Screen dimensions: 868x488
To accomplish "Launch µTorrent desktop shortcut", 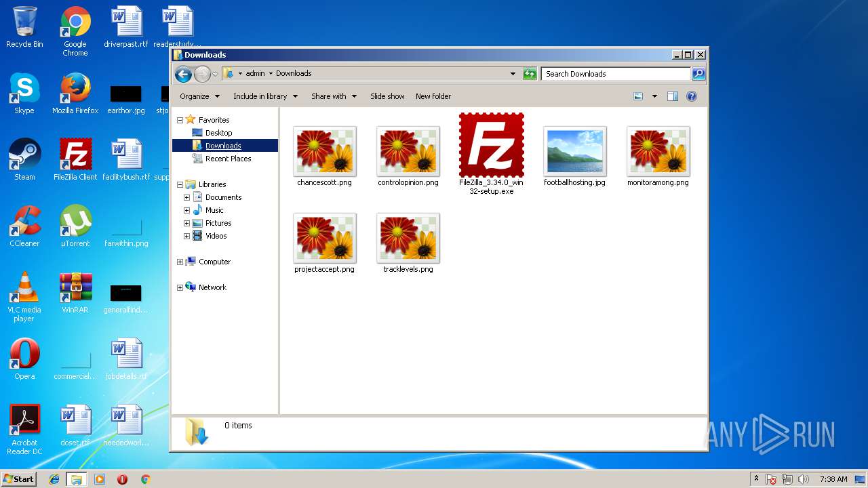I will [75, 226].
